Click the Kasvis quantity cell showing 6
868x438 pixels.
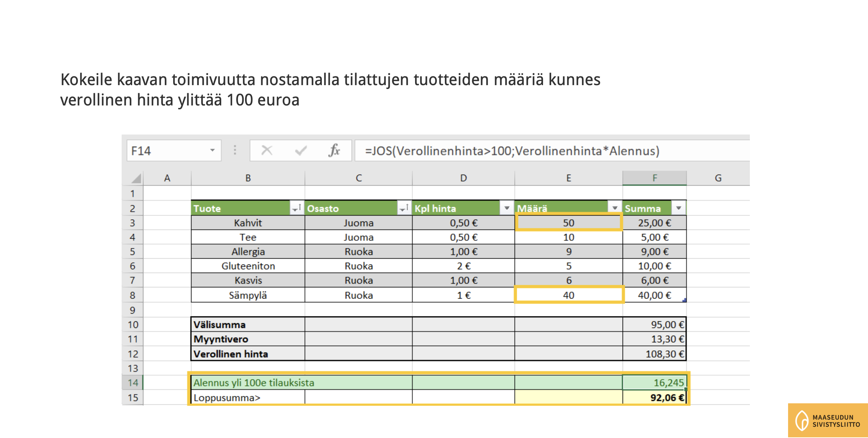pos(569,280)
